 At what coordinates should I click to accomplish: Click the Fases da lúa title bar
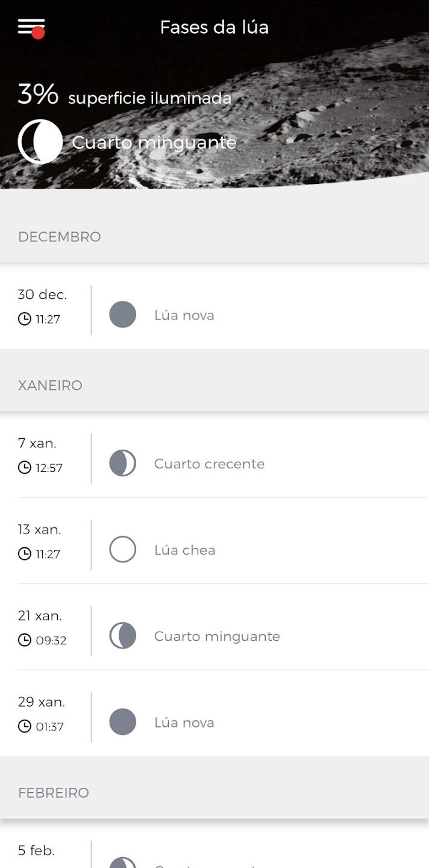pos(214,27)
